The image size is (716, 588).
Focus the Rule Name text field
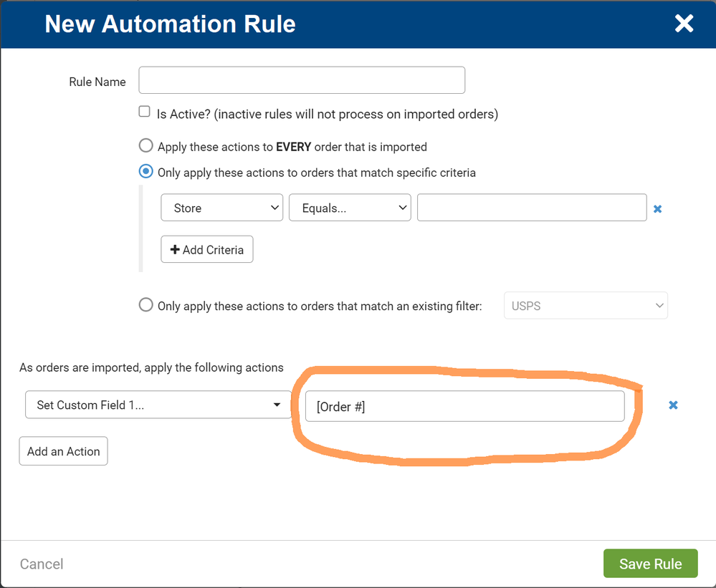click(302, 80)
